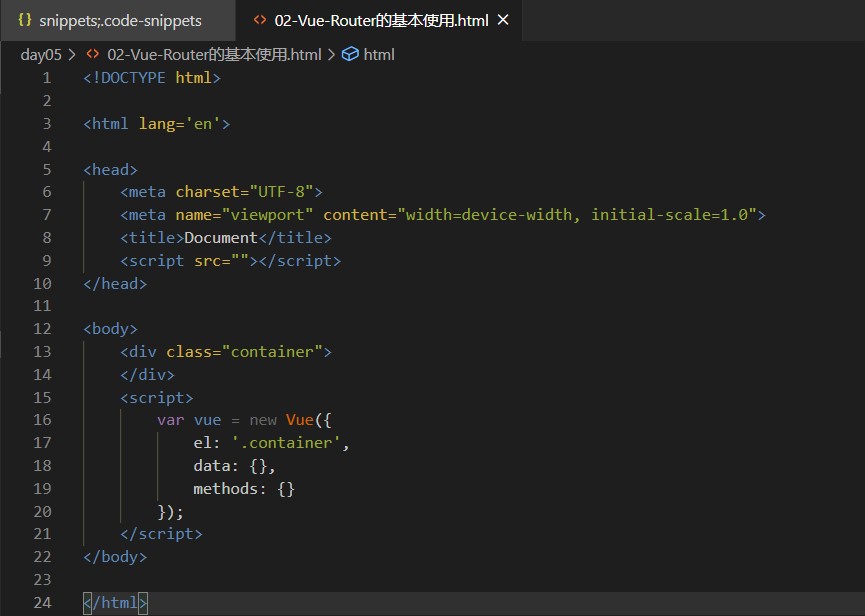Screen dimensions: 865x616
Task: Expand breadcrumb chevron after day05
Action: click(x=72, y=55)
